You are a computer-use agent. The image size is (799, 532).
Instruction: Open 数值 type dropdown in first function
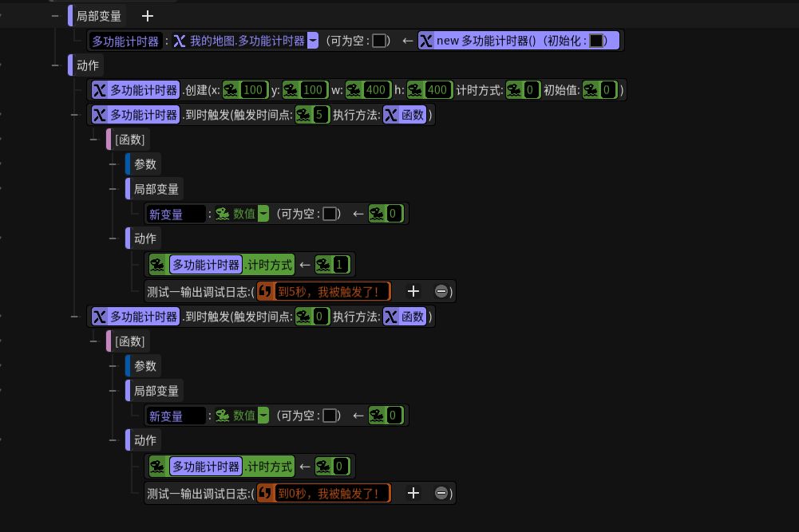(x=263, y=214)
